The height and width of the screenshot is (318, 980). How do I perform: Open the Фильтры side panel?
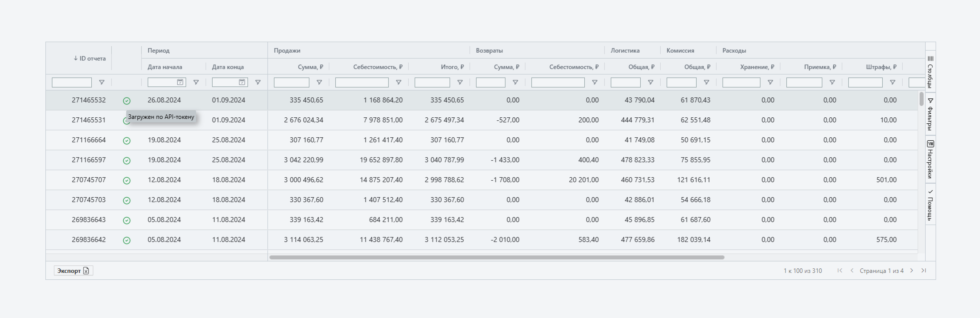930,114
